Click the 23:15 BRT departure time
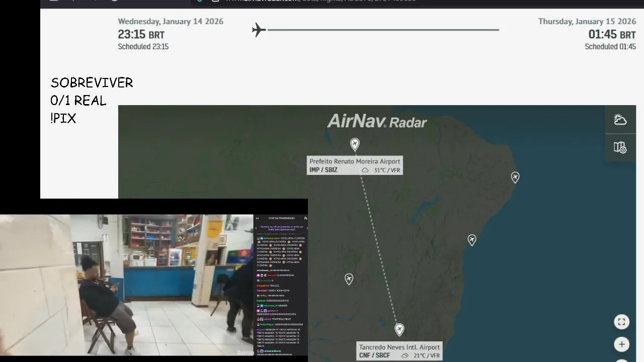The image size is (644, 362). pyautogui.click(x=141, y=35)
